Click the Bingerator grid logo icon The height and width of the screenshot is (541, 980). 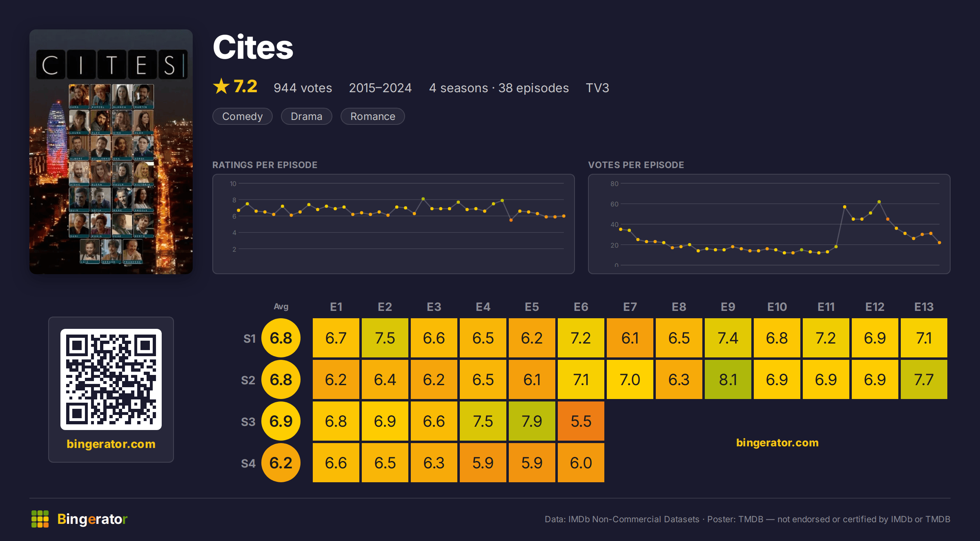point(40,519)
